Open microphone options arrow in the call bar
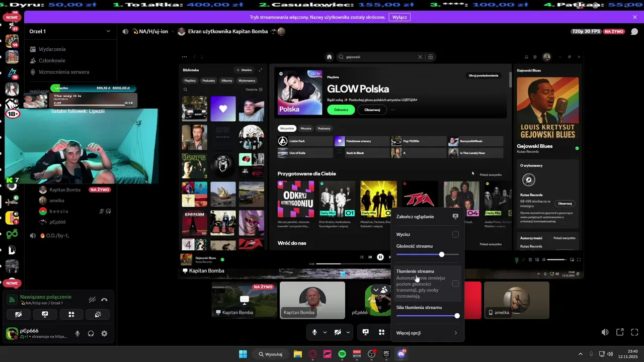644x362 pixels. [x=325, y=332]
